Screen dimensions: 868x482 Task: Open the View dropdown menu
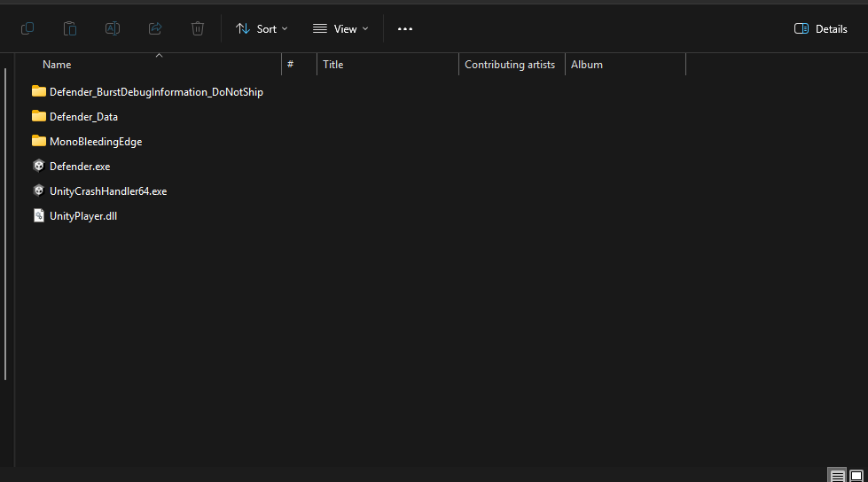pos(340,28)
